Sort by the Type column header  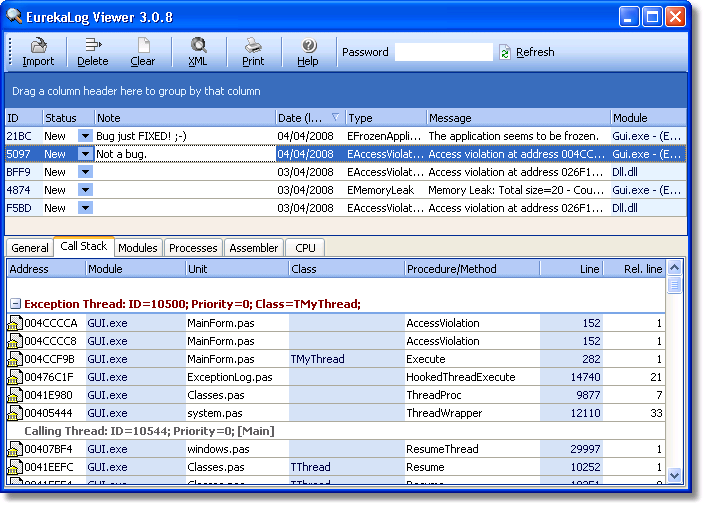pos(386,118)
